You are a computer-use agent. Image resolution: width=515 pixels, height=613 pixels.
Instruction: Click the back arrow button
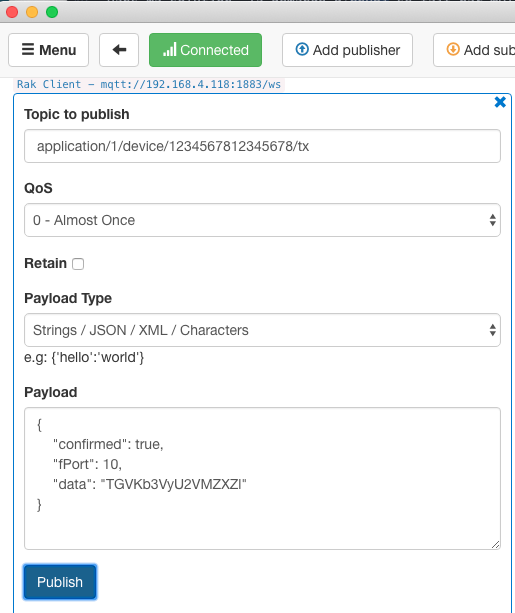point(119,50)
